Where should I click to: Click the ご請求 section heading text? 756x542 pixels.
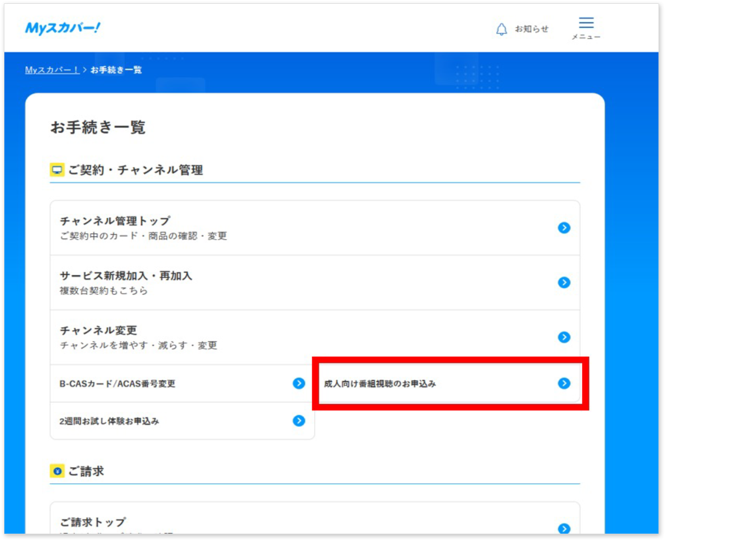click(86, 471)
